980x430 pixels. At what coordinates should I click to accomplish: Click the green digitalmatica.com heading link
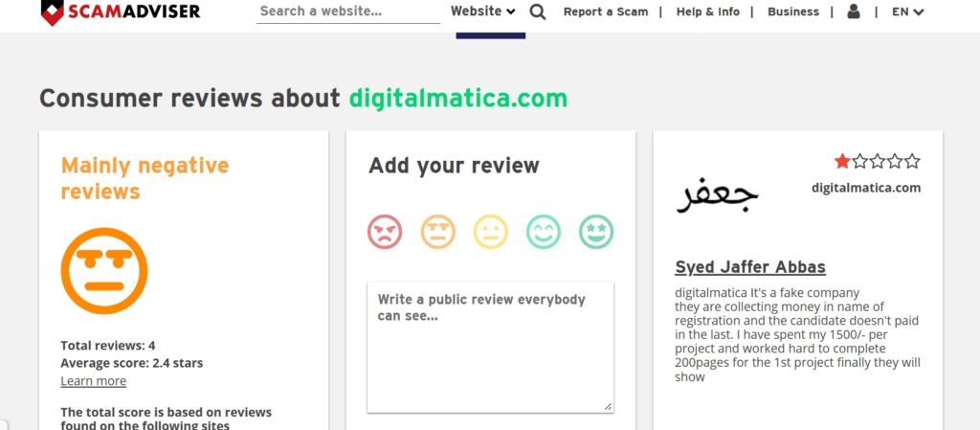[x=458, y=98]
